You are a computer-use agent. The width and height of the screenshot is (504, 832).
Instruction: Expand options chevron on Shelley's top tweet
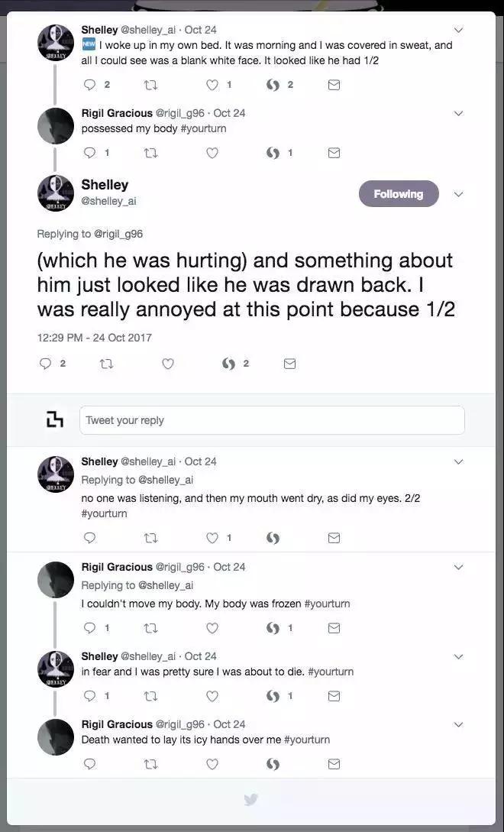[458, 31]
